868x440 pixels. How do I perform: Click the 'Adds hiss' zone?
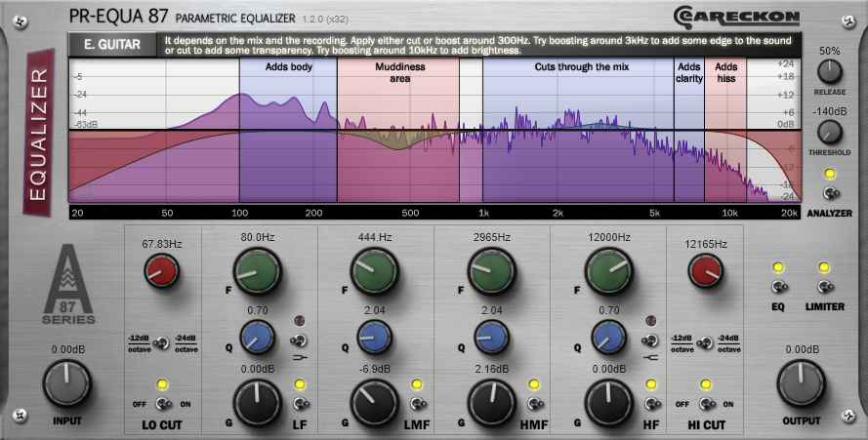[x=725, y=130]
